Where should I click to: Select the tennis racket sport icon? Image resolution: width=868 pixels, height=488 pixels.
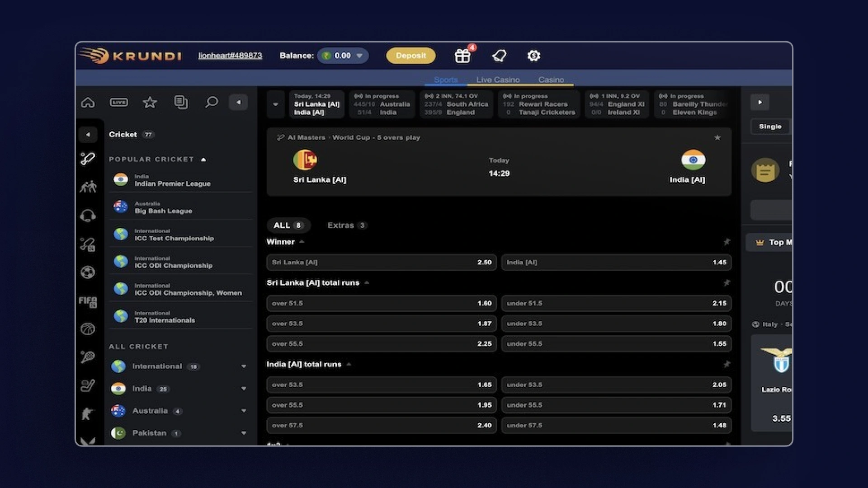[88, 357]
